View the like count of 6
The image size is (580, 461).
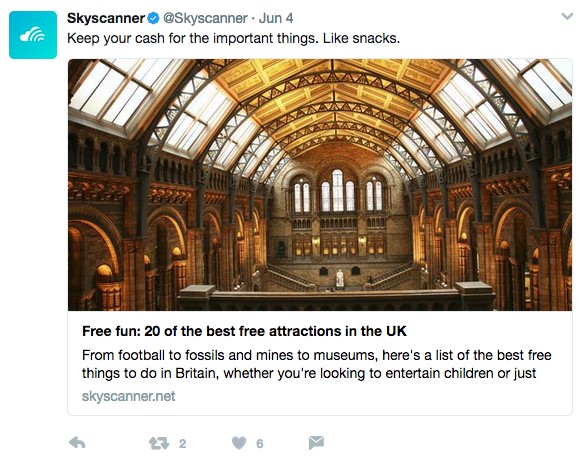pyautogui.click(x=260, y=443)
